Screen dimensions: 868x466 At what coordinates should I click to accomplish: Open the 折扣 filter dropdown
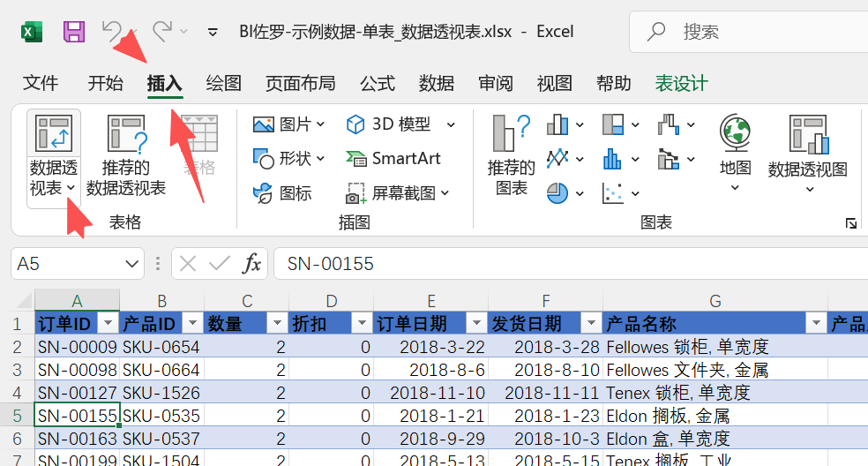[x=362, y=322]
